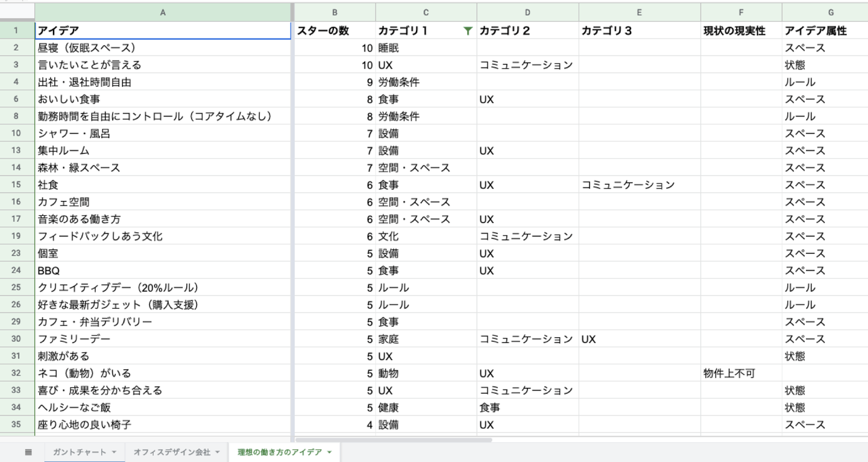
Task: Click the 健康 category cell
Action: point(426,408)
